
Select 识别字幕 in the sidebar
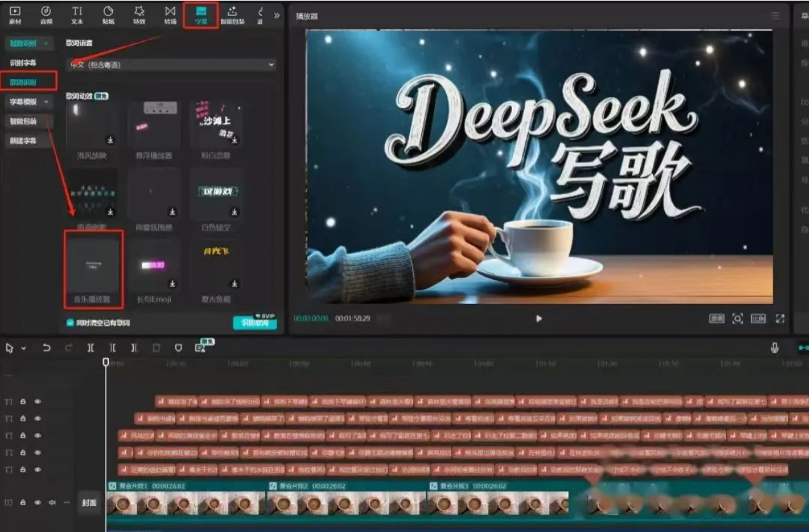click(x=23, y=63)
